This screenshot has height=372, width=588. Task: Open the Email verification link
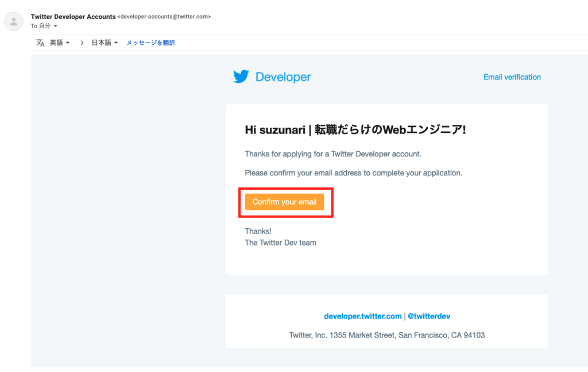click(x=512, y=77)
